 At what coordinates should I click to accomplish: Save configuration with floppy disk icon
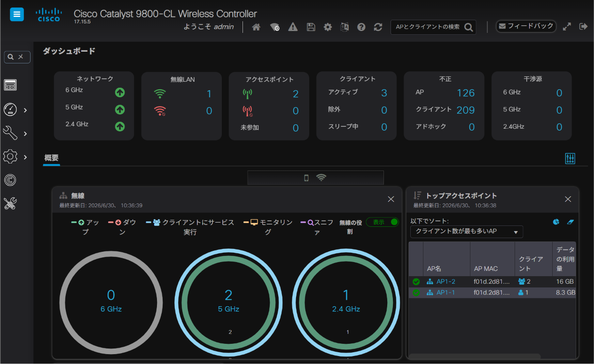pos(311,27)
